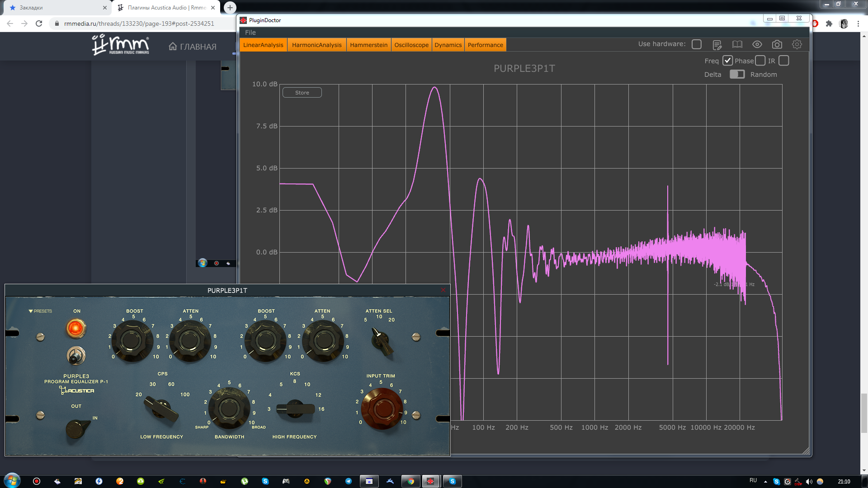Click the RMM Russian Music Makers logo
This screenshot has width=868, height=488.
(x=120, y=45)
